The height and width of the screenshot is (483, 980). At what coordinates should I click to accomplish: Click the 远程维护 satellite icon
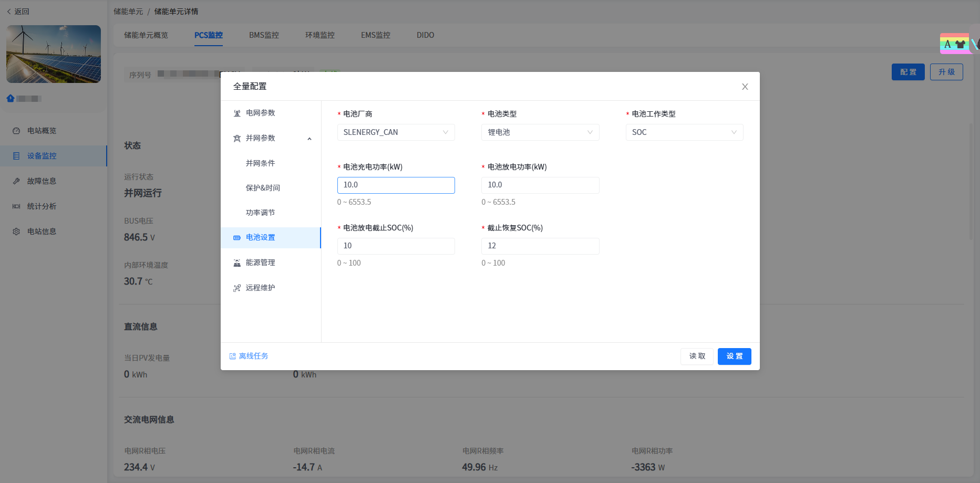[237, 288]
